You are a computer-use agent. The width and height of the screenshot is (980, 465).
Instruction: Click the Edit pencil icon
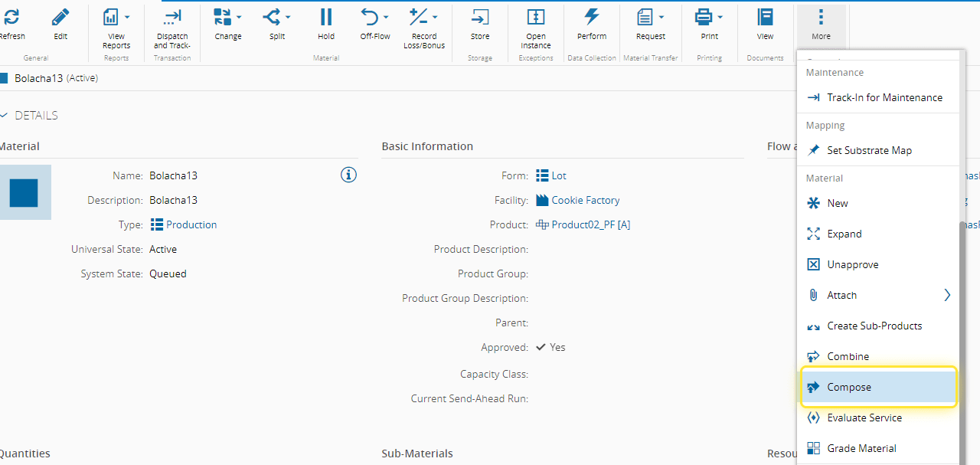tap(60, 18)
